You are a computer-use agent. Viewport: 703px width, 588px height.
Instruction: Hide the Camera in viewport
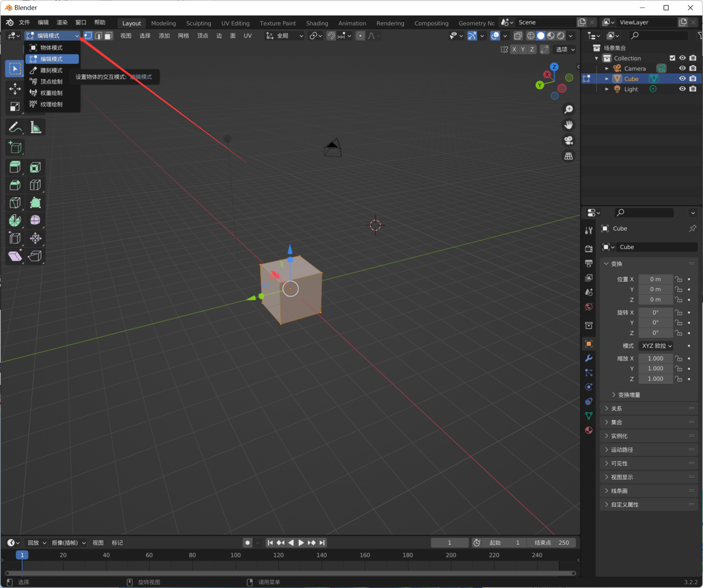(x=683, y=68)
